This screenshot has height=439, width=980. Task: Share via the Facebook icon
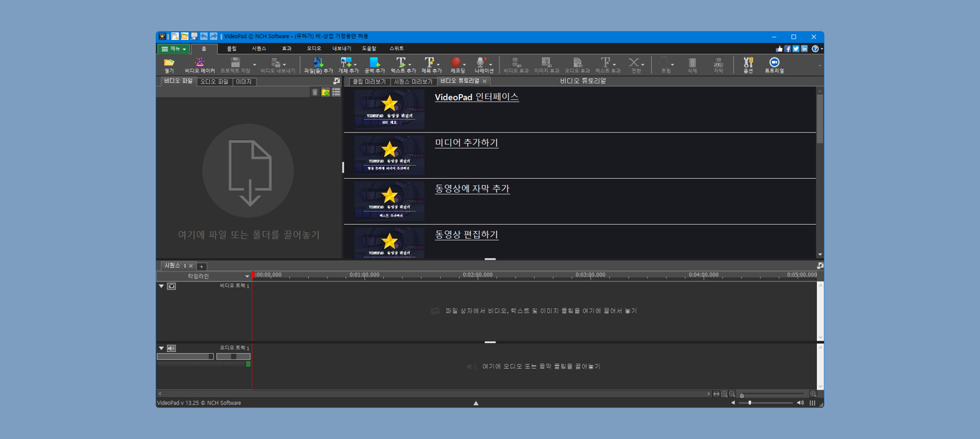point(788,49)
